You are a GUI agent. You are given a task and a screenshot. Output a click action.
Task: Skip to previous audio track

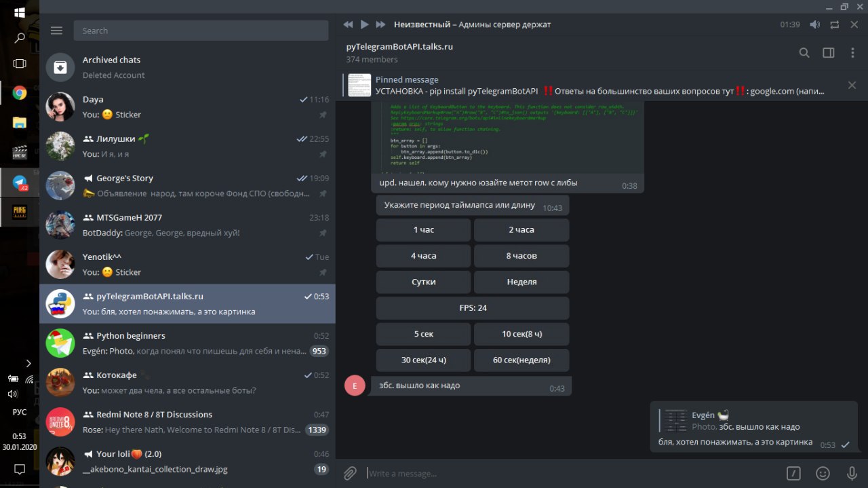(348, 24)
